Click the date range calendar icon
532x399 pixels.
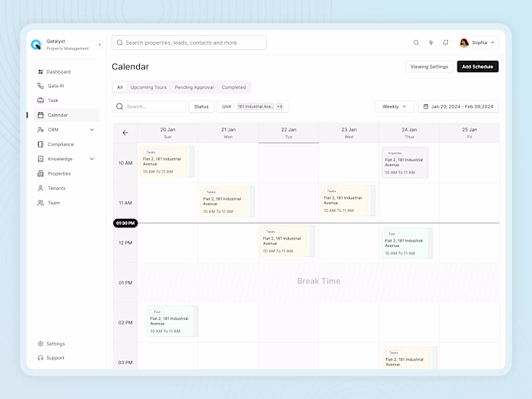[426, 106]
